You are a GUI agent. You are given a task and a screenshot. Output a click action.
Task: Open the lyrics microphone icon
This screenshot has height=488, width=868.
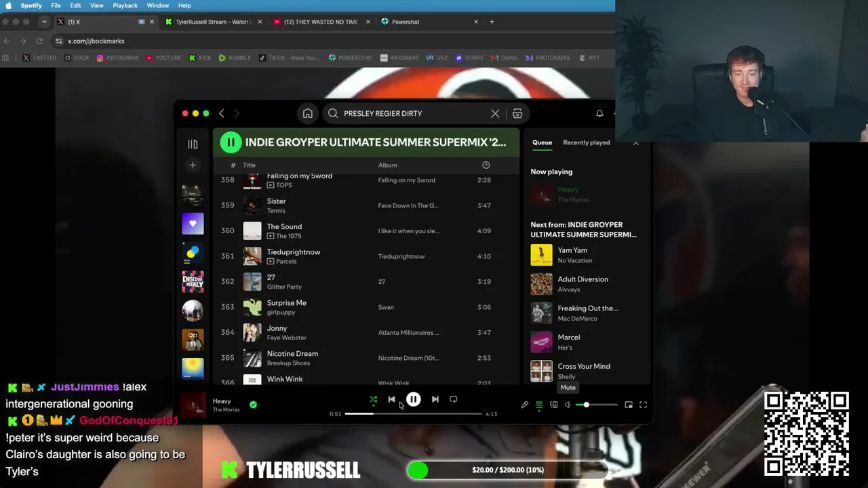coord(524,405)
